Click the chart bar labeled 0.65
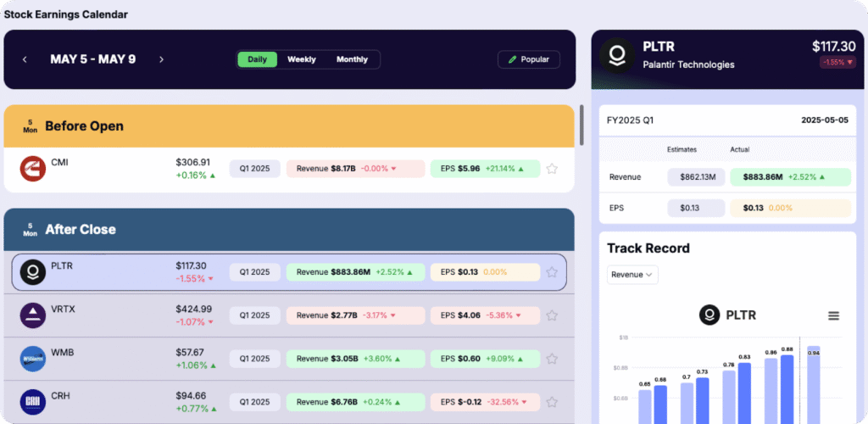The image size is (868, 424). (645, 407)
